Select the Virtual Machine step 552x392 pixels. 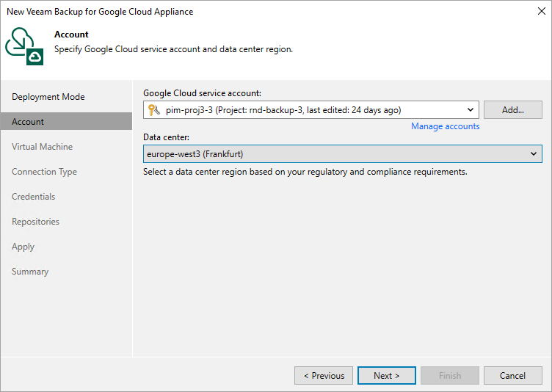tap(43, 147)
